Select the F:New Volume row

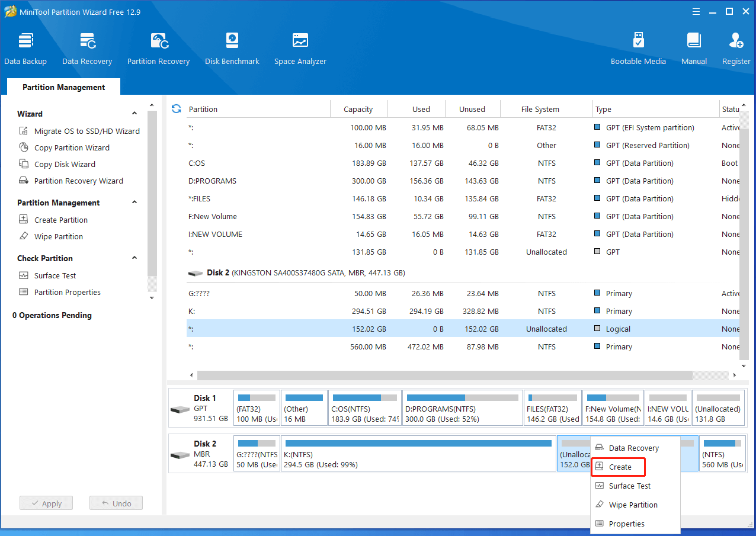[x=463, y=216]
